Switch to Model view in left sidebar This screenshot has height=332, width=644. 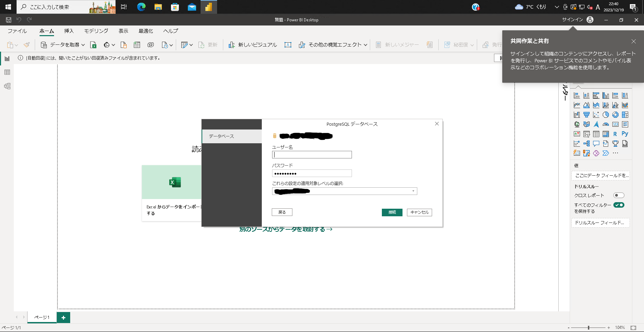tap(7, 86)
